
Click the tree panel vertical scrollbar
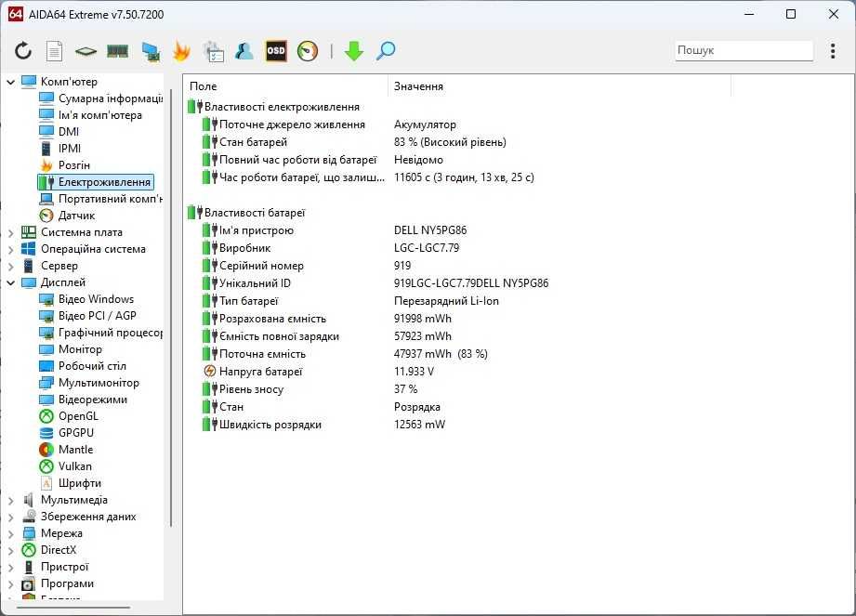(x=171, y=308)
